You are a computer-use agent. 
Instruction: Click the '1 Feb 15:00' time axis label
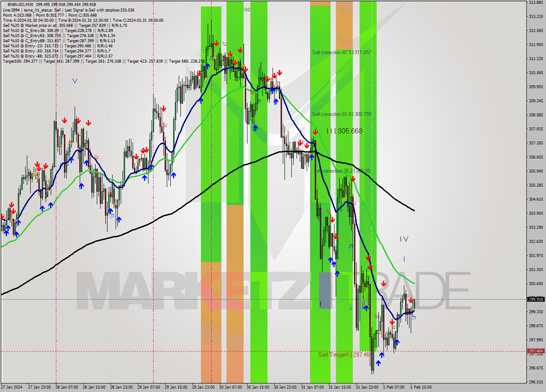(421, 387)
